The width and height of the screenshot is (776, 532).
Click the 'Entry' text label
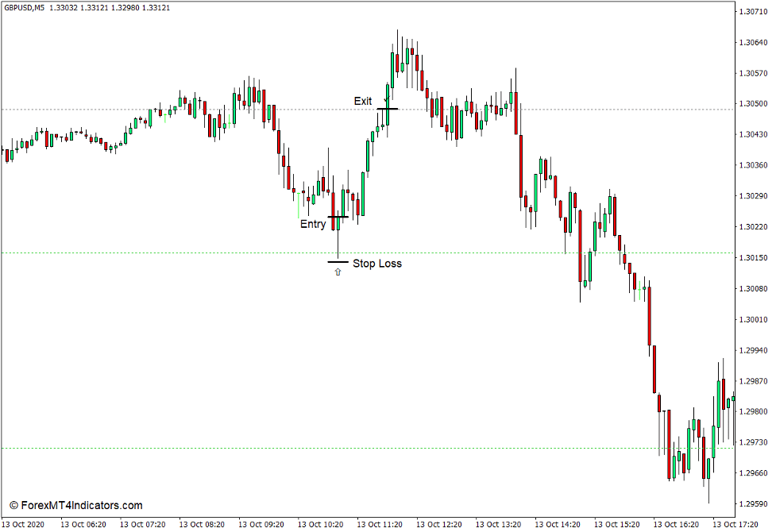click(314, 224)
